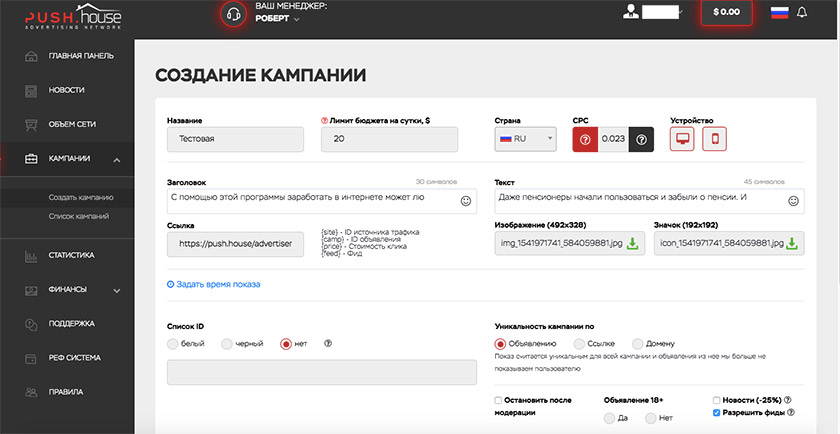Screen dimensions: 840x434
Task: Click help icon next to Разрешить фиды
Action: coord(791,413)
